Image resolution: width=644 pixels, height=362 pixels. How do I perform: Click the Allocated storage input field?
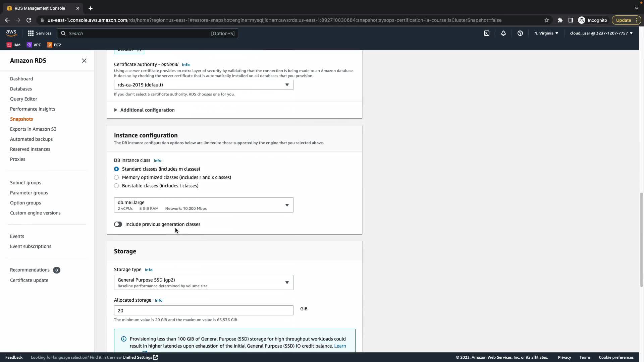(x=203, y=310)
